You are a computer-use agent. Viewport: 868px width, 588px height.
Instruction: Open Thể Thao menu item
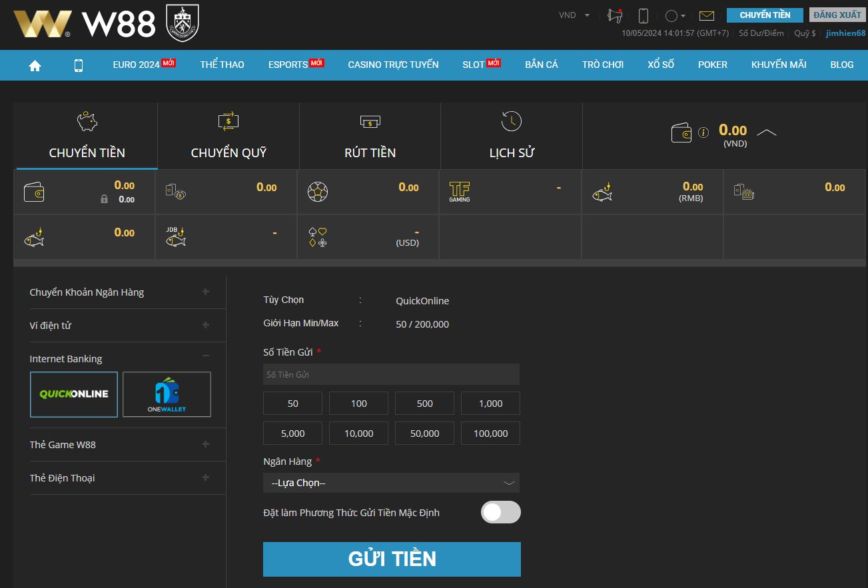222,65
